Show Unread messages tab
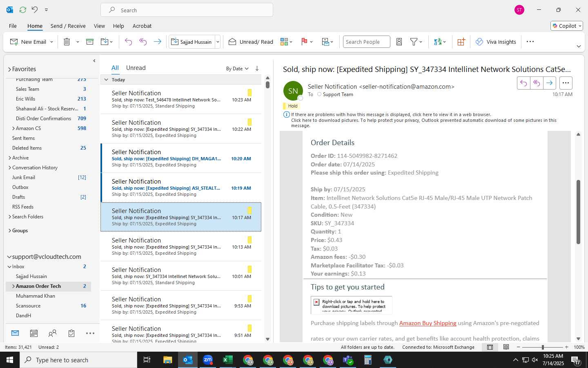588x368 pixels. [136, 68]
